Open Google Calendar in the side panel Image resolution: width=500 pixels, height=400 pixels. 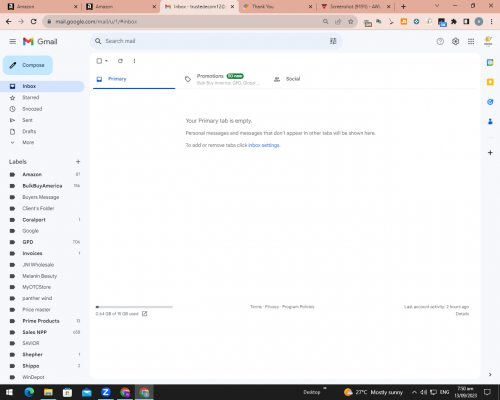[490, 62]
